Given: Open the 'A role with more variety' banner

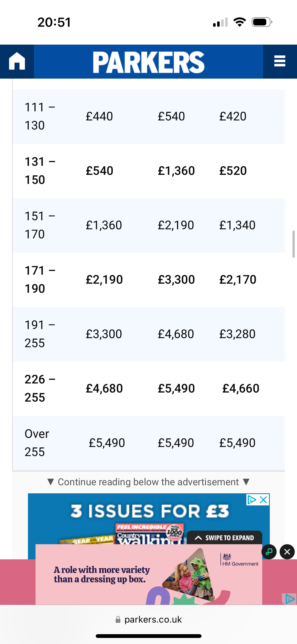Looking at the screenshot, I should [x=102, y=574].
